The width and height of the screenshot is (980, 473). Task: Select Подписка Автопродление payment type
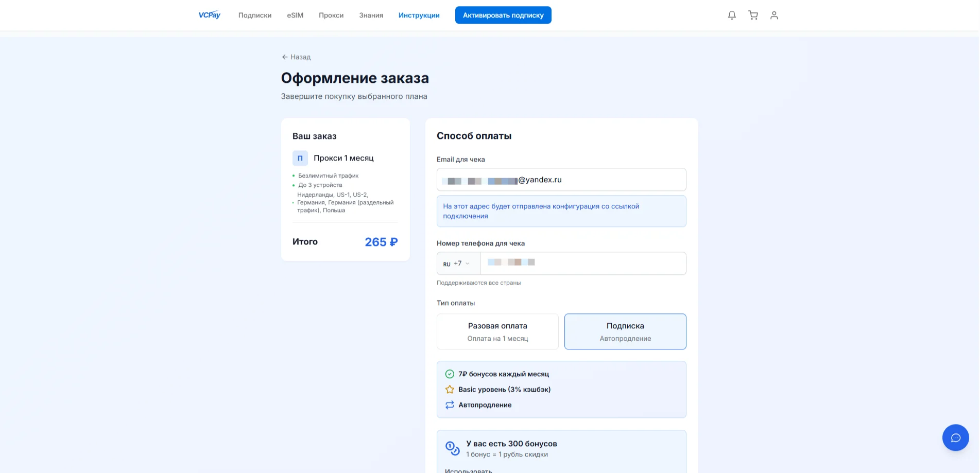pos(625,331)
